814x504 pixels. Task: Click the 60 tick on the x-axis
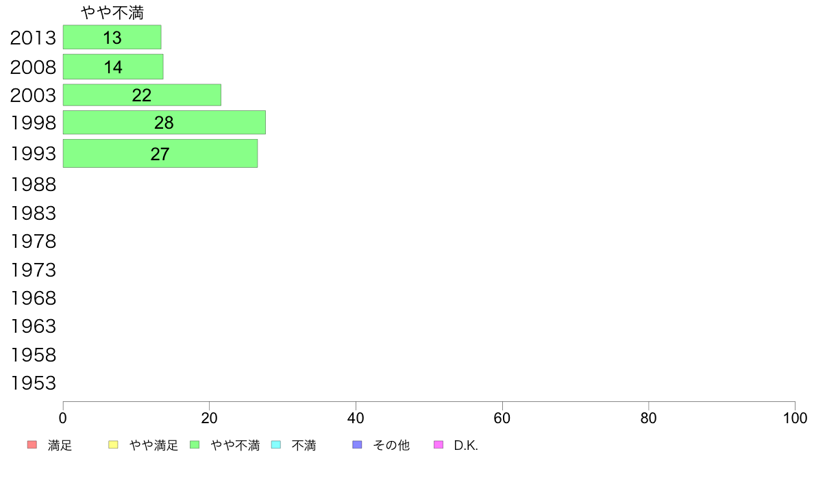[x=502, y=418]
